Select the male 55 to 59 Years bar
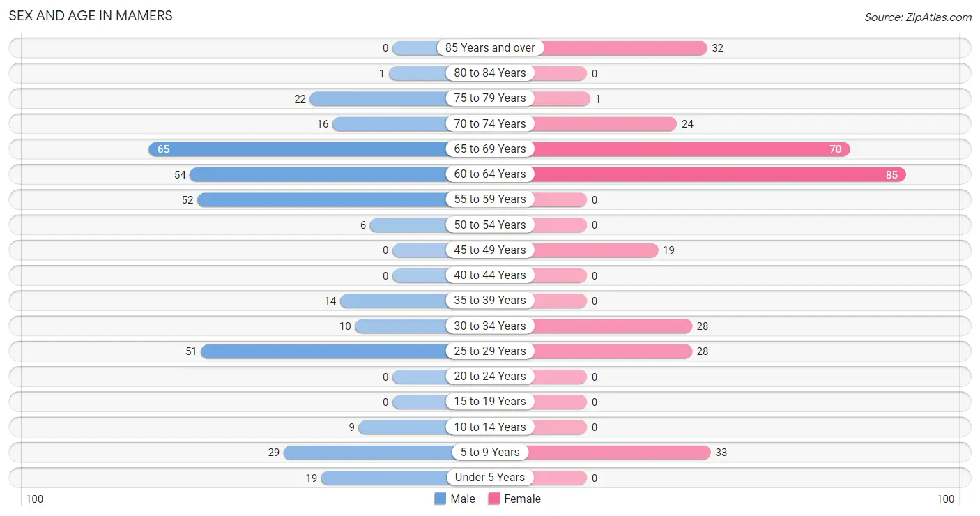 pos(323,199)
